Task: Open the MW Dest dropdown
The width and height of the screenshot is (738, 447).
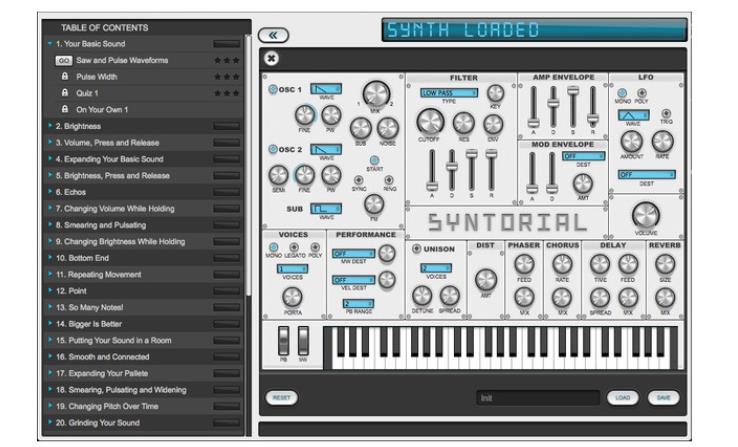Action: (353, 254)
